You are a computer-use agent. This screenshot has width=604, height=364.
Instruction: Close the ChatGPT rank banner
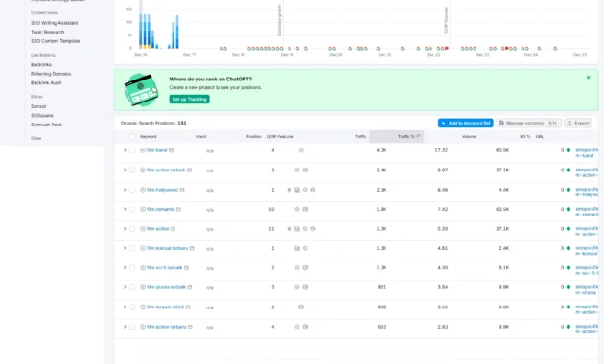click(589, 78)
